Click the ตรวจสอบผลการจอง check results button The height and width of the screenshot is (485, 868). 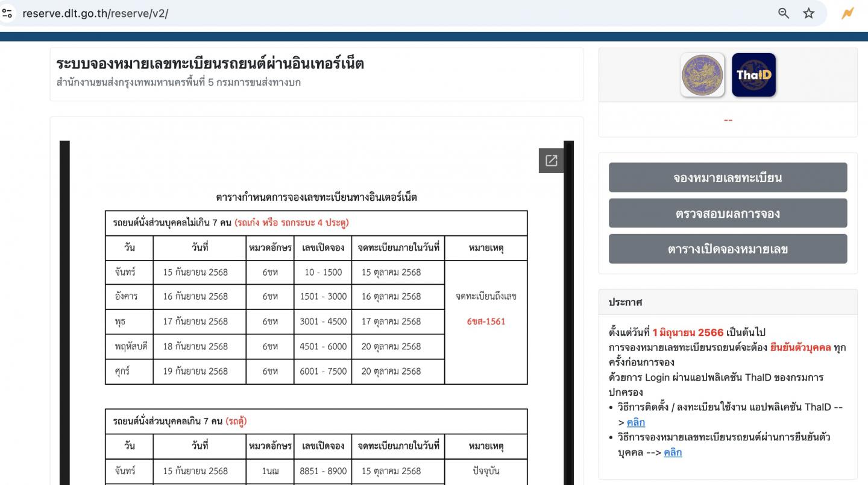(728, 212)
